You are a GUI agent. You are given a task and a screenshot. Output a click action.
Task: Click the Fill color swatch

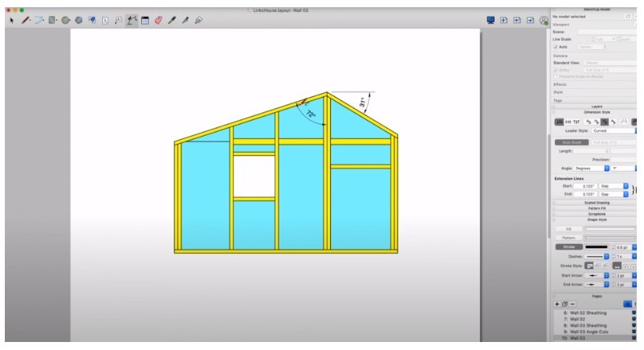[x=610, y=230]
